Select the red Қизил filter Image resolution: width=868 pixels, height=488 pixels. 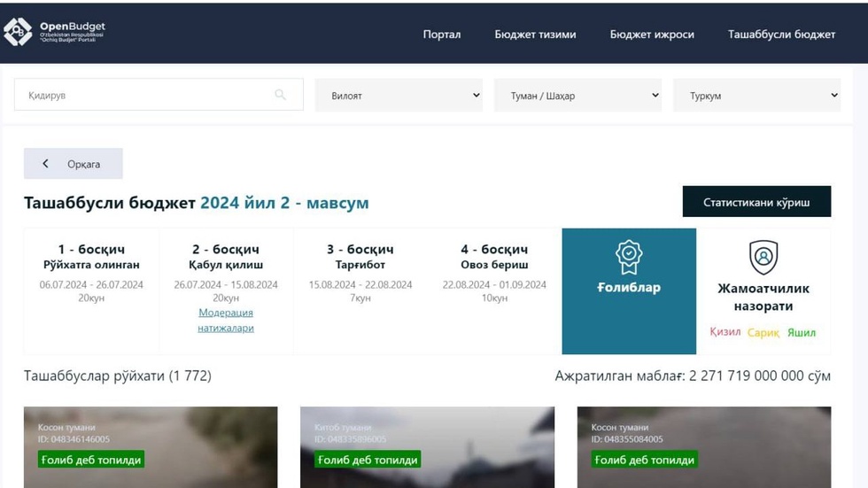725,333
